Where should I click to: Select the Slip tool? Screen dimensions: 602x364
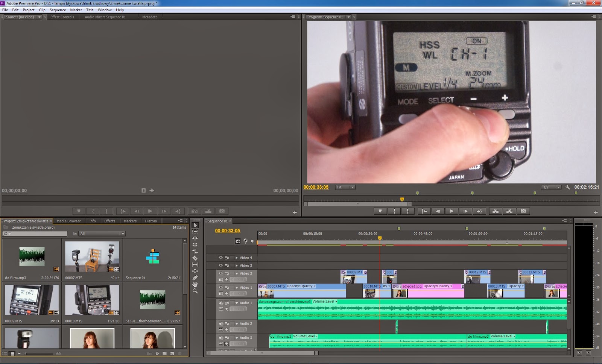(195, 265)
